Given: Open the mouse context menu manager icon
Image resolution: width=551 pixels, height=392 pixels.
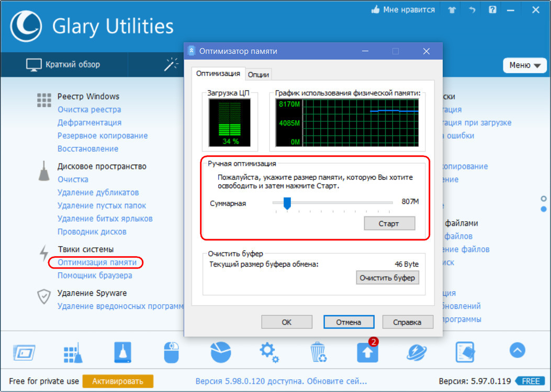Looking at the screenshot, I should 172,352.
